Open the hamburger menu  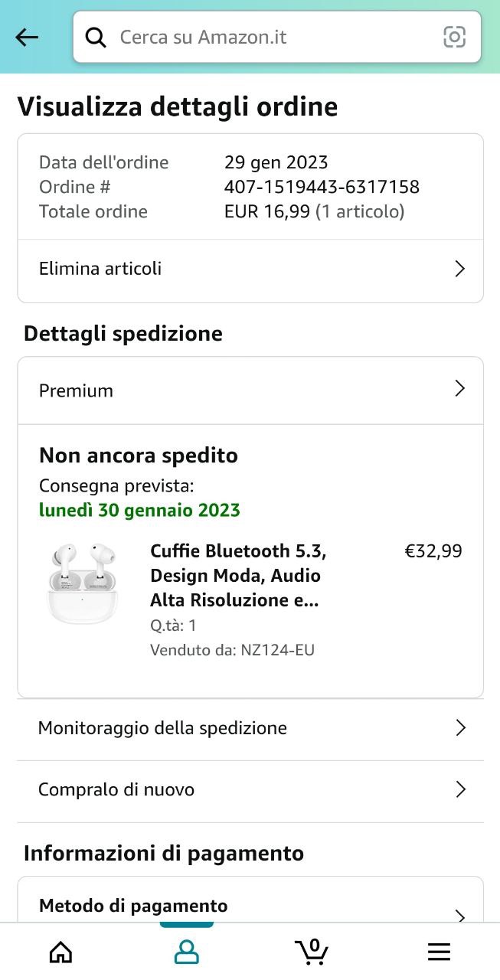439,952
